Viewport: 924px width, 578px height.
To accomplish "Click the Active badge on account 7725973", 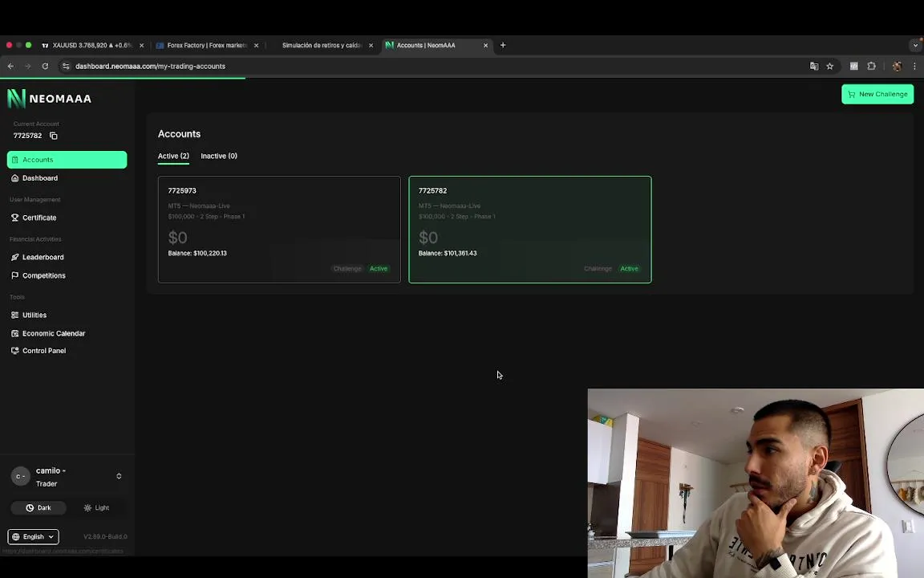I will 379,269.
